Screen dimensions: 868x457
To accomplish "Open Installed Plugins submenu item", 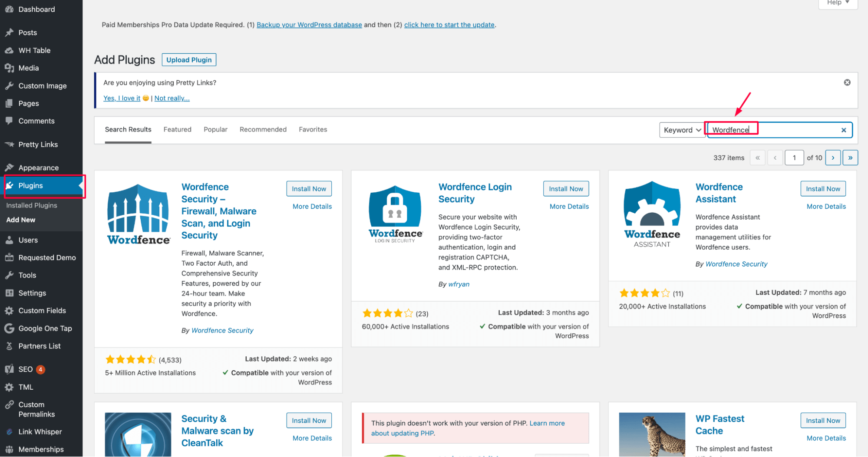I will click(x=32, y=205).
